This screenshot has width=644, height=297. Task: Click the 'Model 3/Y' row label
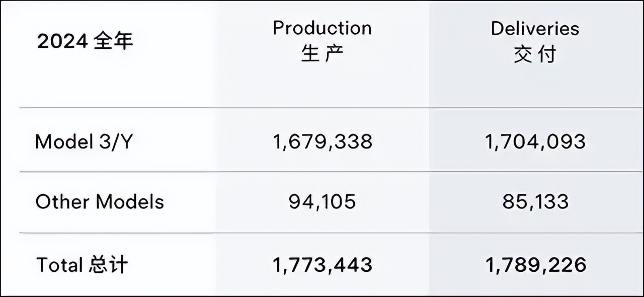coord(84,142)
